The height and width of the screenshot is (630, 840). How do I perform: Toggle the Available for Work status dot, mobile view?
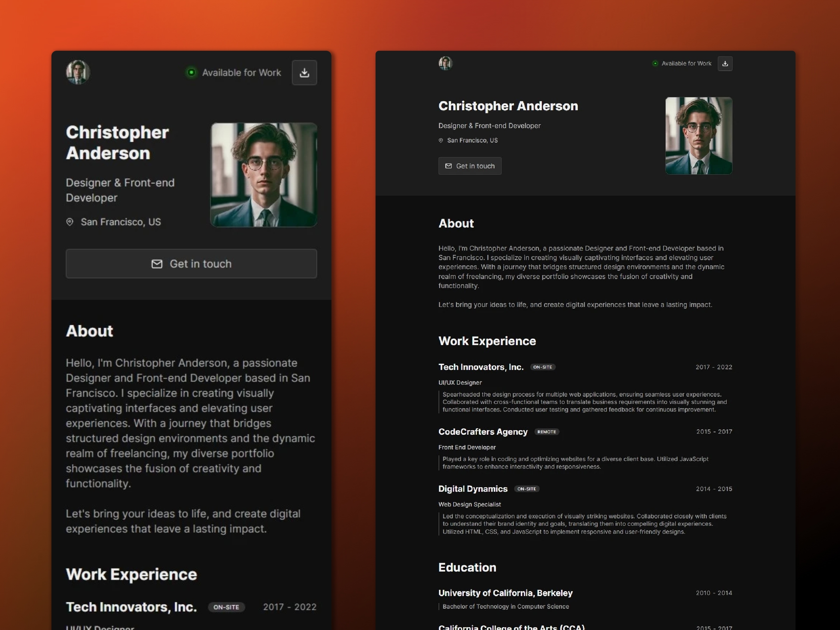192,72
